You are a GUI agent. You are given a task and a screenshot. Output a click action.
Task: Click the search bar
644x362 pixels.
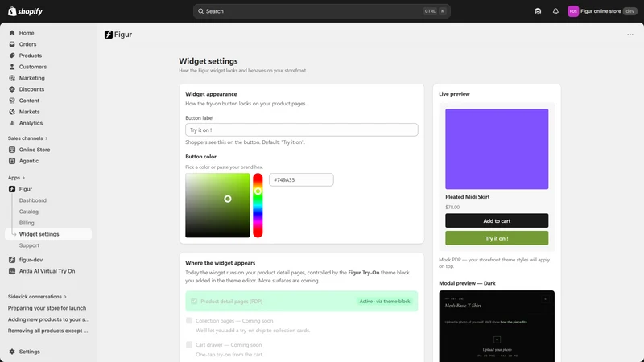click(x=321, y=11)
